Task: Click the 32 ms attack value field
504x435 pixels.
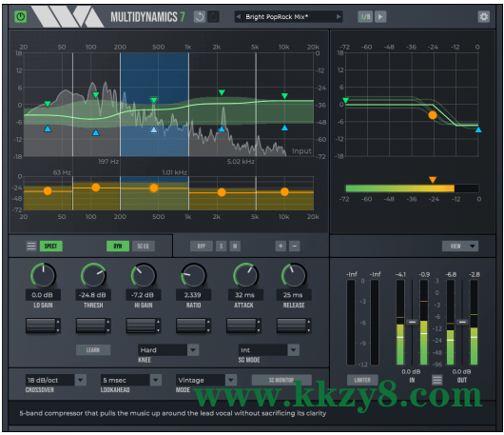Action: click(x=245, y=295)
